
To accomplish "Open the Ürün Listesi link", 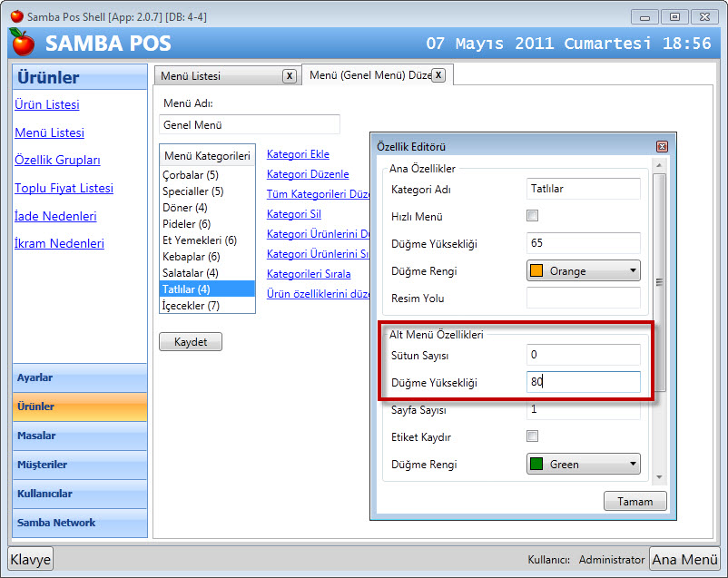I will (47, 104).
